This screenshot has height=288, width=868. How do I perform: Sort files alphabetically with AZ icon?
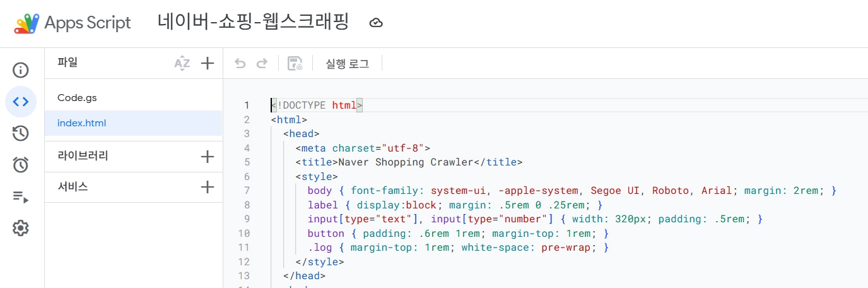[x=182, y=63]
